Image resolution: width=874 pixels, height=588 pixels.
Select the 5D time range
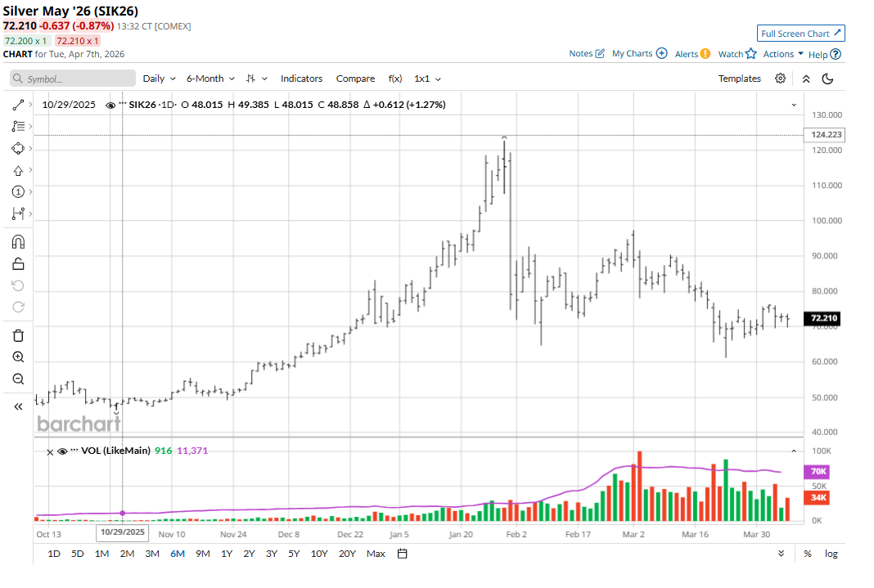tap(78, 554)
